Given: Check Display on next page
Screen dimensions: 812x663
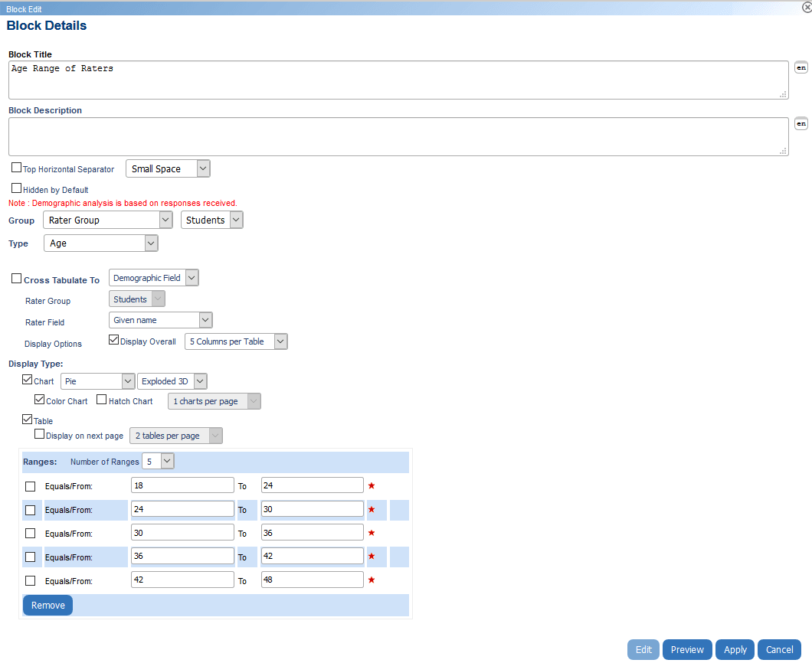Looking at the screenshot, I should 39,434.
